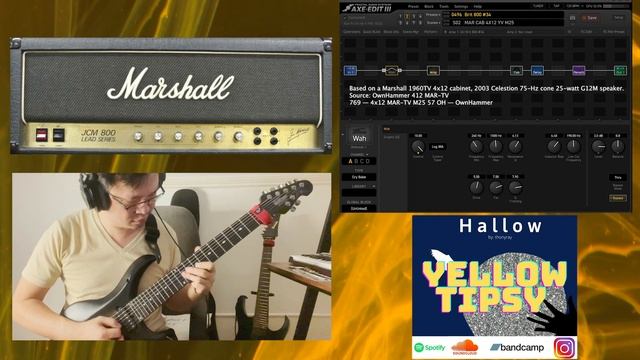Screen dimensions: 640x360
Task: Click the guitarist video panel
Action: [171, 256]
